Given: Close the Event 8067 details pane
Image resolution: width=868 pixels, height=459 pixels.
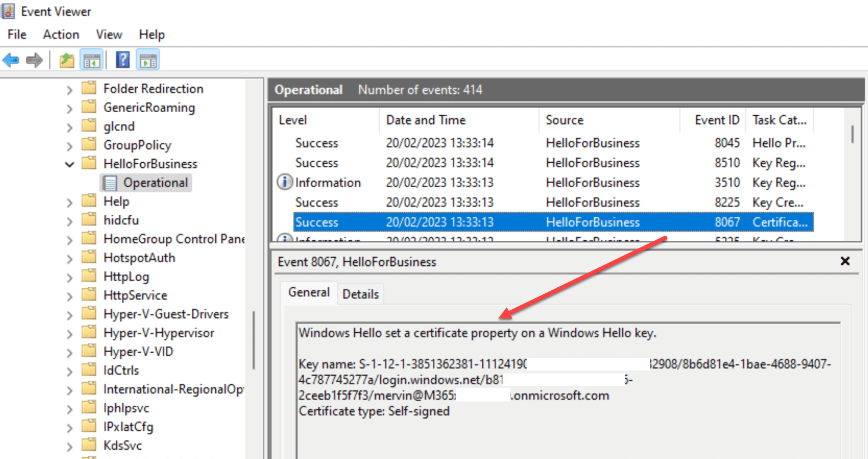Looking at the screenshot, I should 845,261.
